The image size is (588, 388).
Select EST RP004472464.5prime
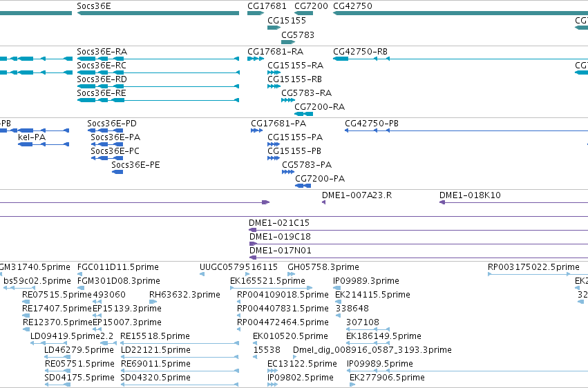click(x=238, y=329)
